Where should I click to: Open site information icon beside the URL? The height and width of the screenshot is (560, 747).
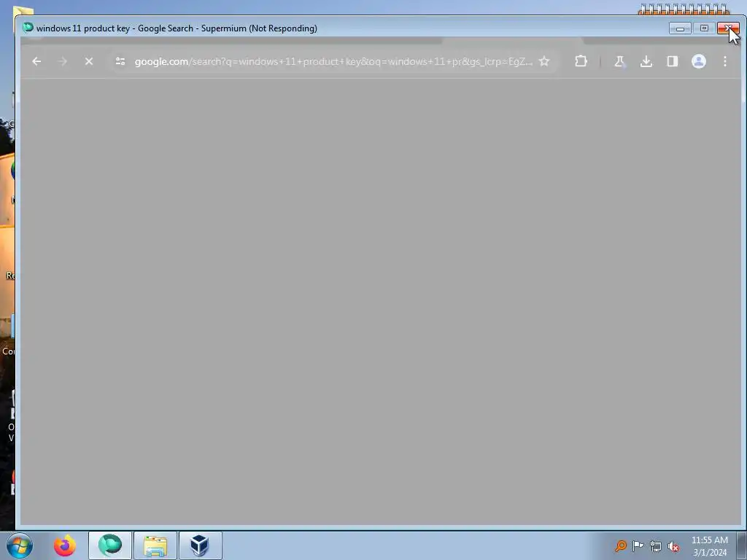pyautogui.click(x=120, y=61)
